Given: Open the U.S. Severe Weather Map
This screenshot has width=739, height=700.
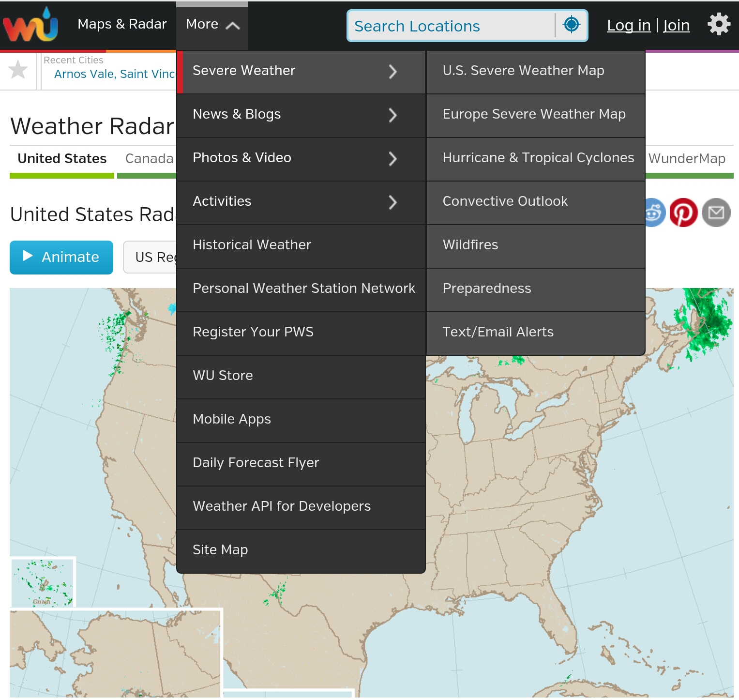Looking at the screenshot, I should pyautogui.click(x=536, y=72).
